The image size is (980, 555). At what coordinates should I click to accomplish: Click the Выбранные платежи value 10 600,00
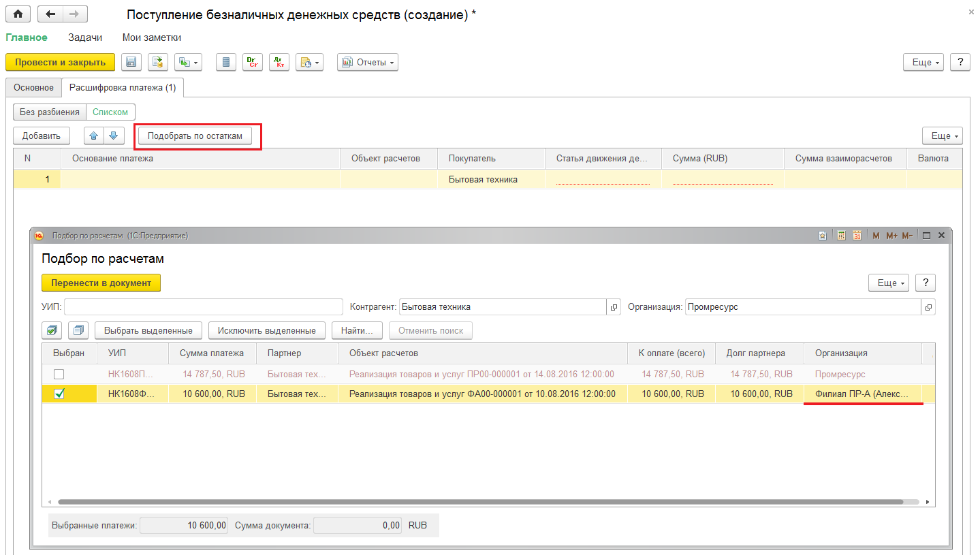(x=183, y=525)
